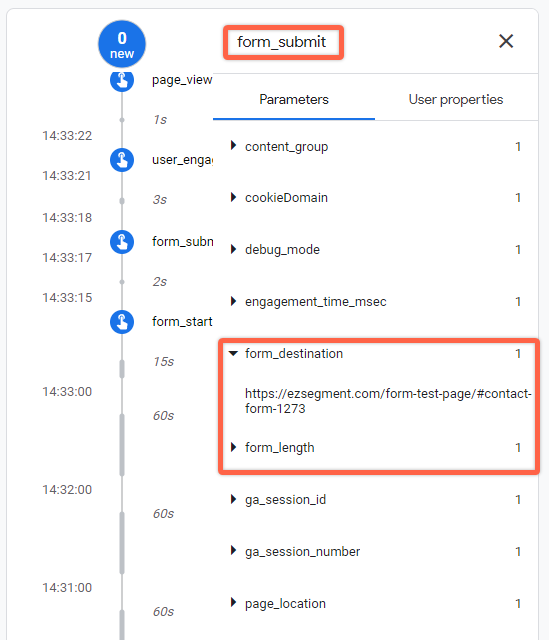549x640 pixels.
Task: Click the 14:33:00 timeline marker
Action: (x=67, y=392)
